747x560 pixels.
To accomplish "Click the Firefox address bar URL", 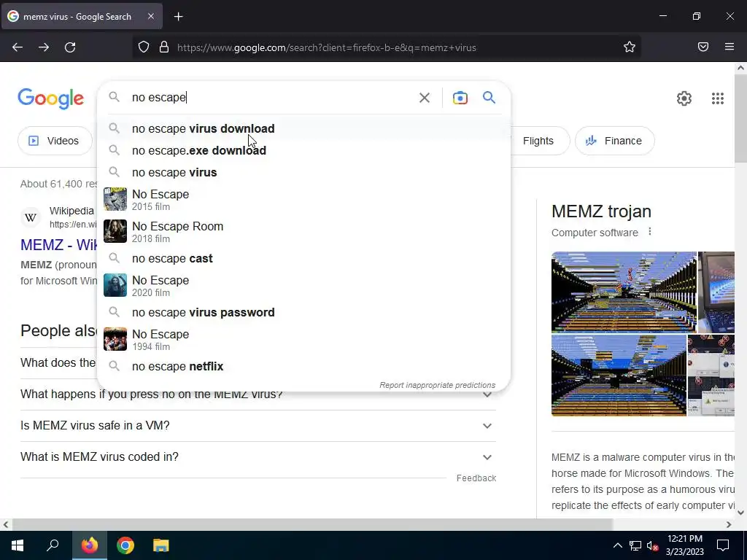I will 327,47.
